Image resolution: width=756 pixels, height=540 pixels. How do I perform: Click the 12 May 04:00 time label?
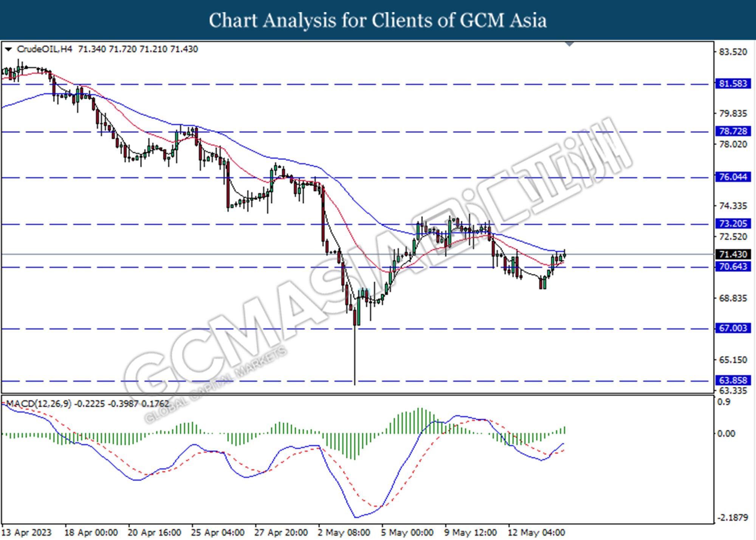click(536, 532)
